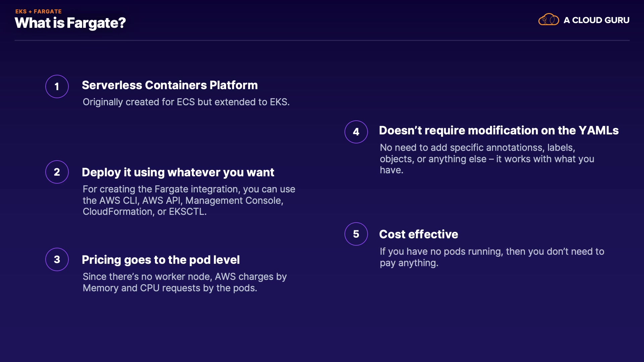
Task: Click the 'EKS + FARGATE' section label
Action: pyautogui.click(x=38, y=11)
